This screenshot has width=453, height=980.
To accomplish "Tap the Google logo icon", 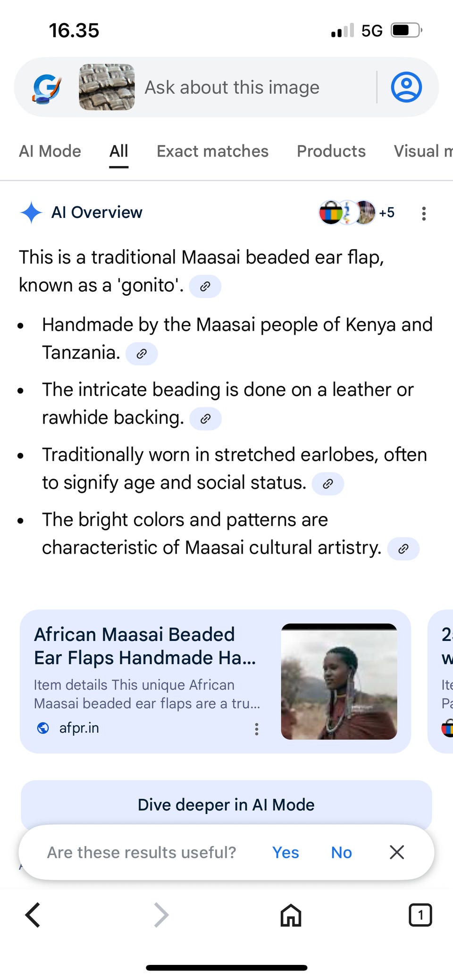I will [47, 88].
